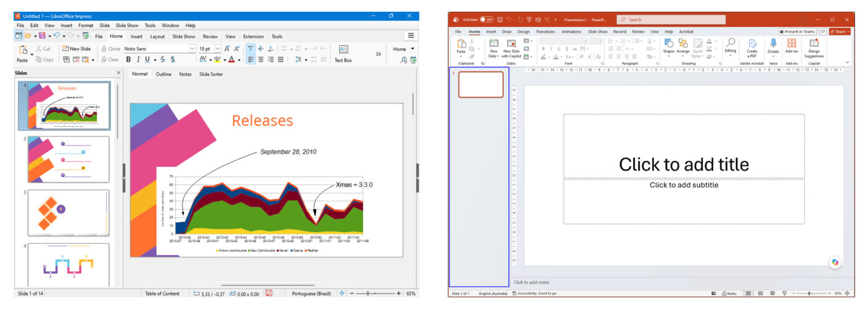Open Arrange dropdown in PowerPoint
The image size is (868, 309).
pyautogui.click(x=683, y=48)
